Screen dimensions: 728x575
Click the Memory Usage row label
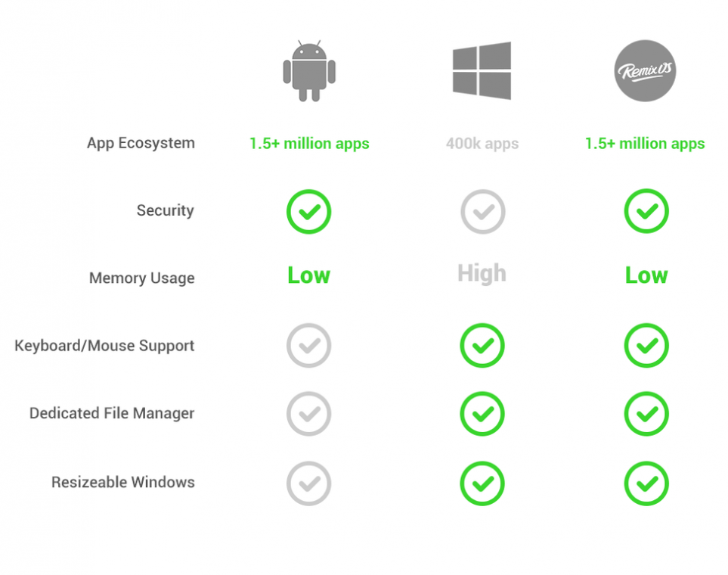coord(141,278)
